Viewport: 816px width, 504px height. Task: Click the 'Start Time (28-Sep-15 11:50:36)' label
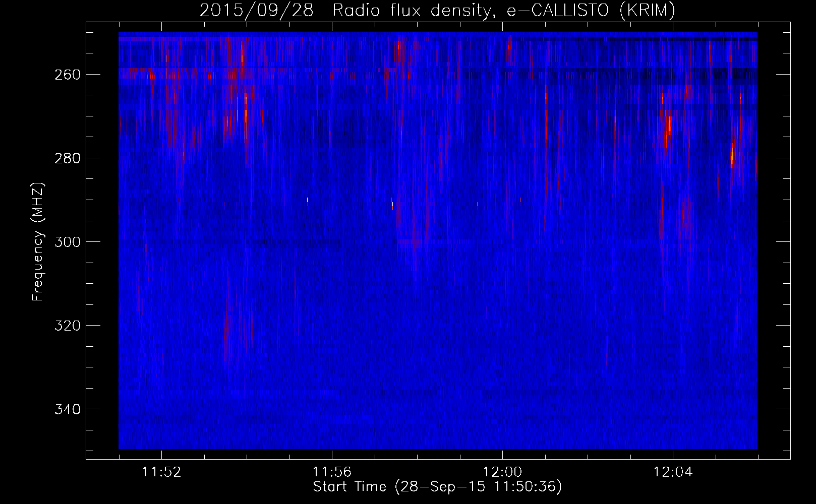[x=437, y=487]
